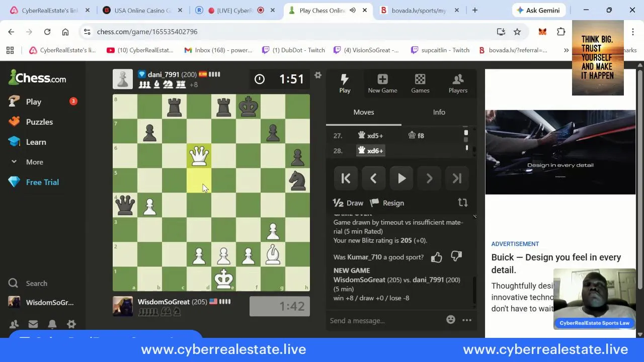Click the opponent clock showing 1:51
This screenshot has height=362, width=644.
[279, 79]
